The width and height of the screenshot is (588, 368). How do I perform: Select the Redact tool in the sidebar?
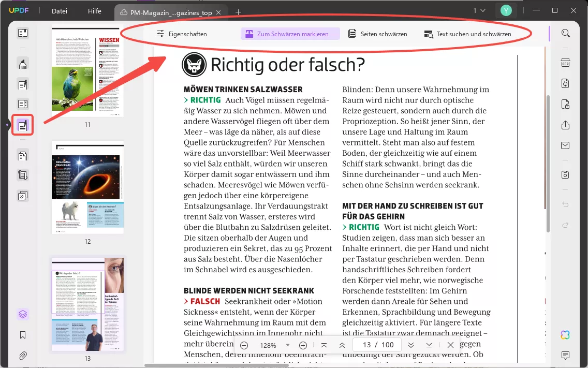(x=22, y=125)
